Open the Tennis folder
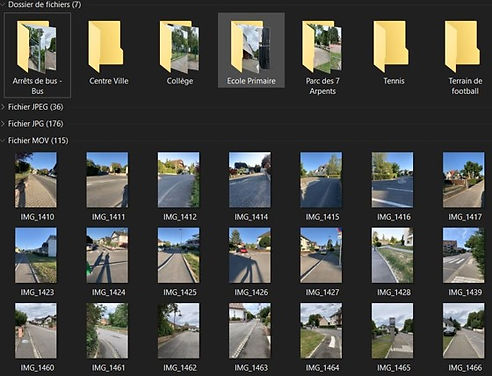 [x=391, y=46]
